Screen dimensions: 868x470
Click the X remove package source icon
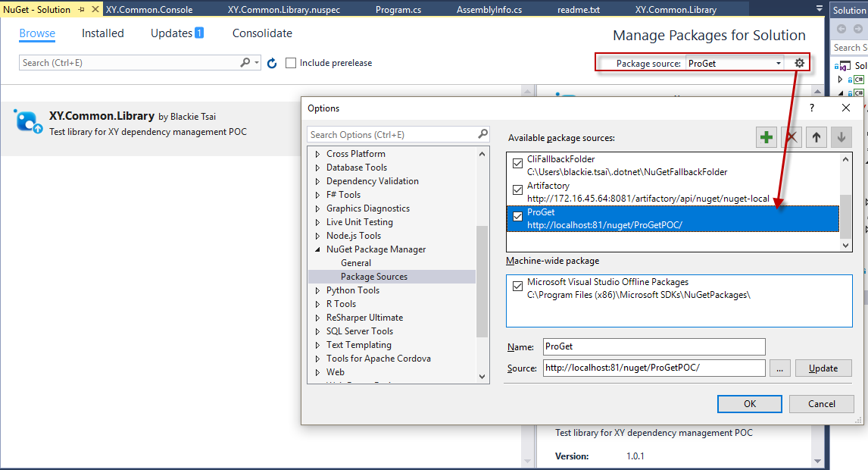tap(792, 137)
